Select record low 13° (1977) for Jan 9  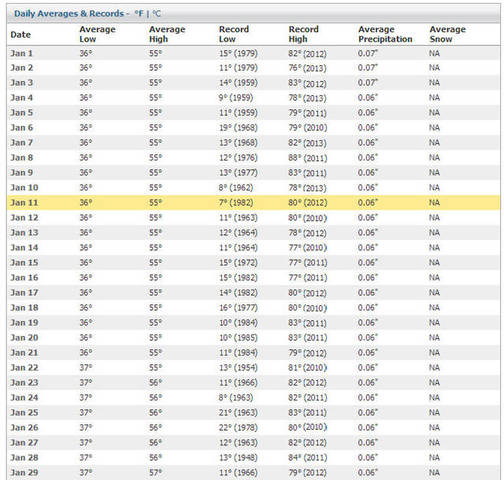click(x=238, y=173)
